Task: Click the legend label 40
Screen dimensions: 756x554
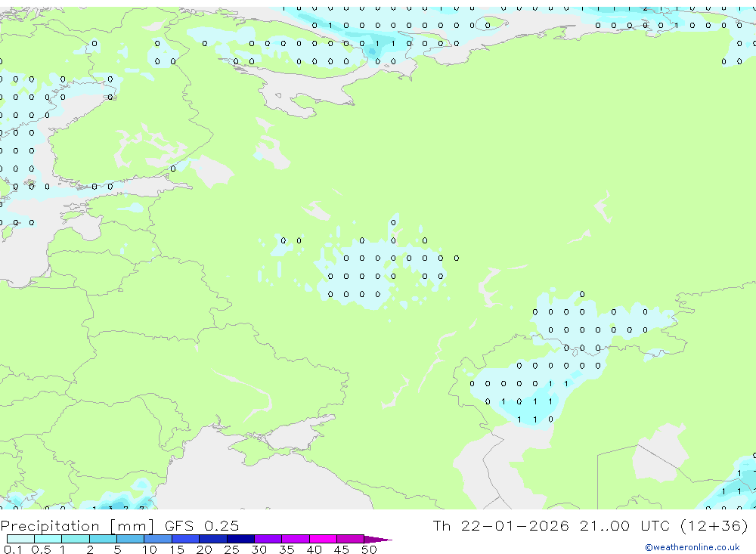Action: (314, 549)
